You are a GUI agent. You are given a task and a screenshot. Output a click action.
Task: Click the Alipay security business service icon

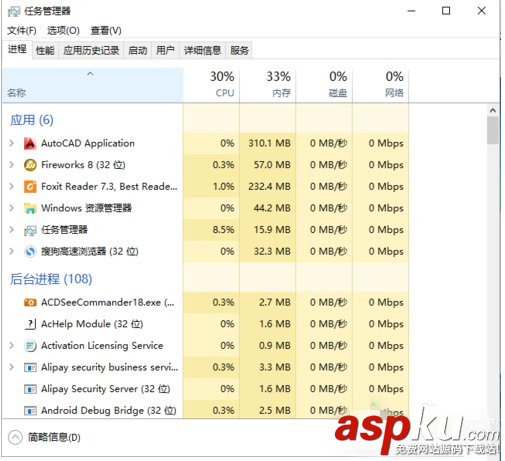click(30, 367)
